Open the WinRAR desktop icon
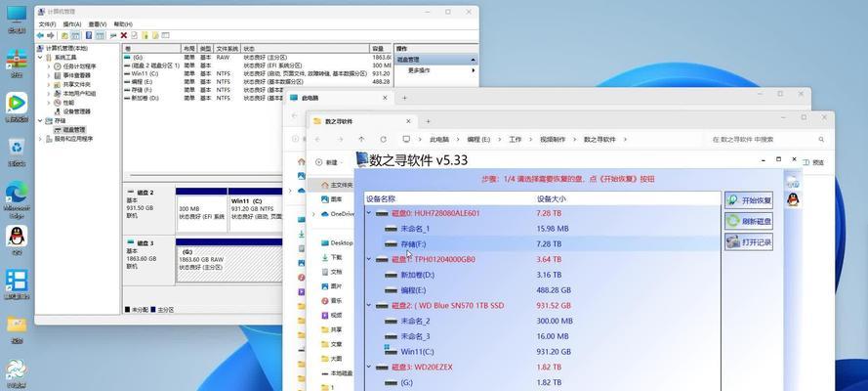Screen dimensions: 868x391 17,63
